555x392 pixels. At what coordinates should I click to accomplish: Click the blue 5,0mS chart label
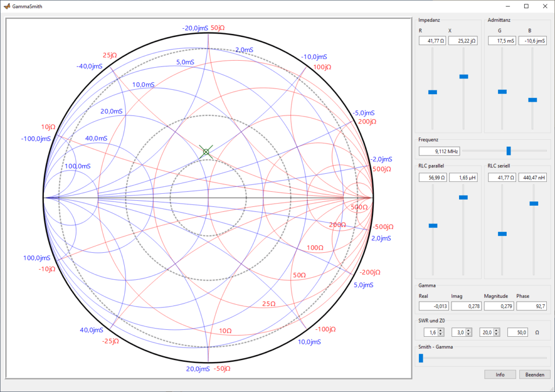(185, 62)
